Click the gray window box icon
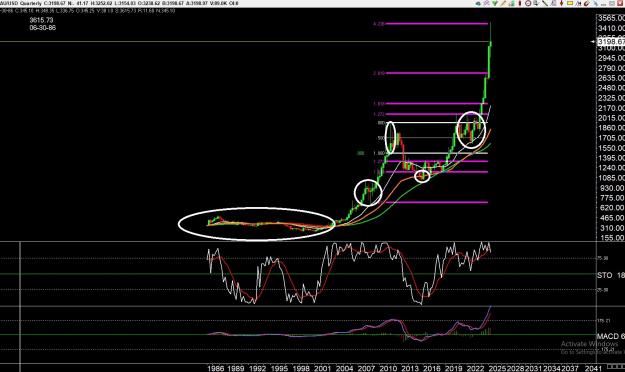This screenshot has height=372, width=625. (x=612, y=3)
